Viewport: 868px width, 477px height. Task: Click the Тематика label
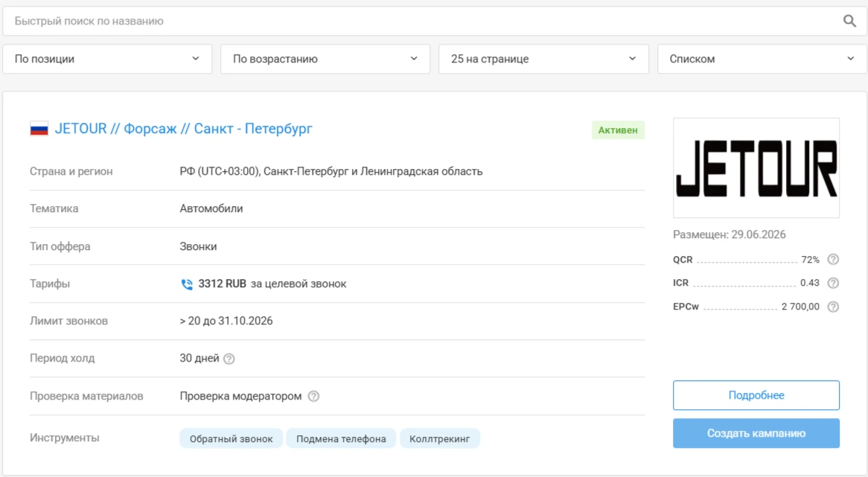point(54,208)
